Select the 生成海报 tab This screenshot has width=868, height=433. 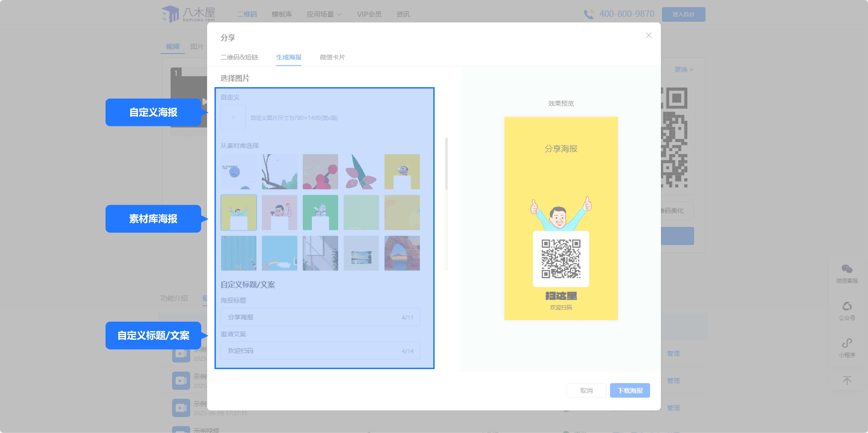[289, 57]
